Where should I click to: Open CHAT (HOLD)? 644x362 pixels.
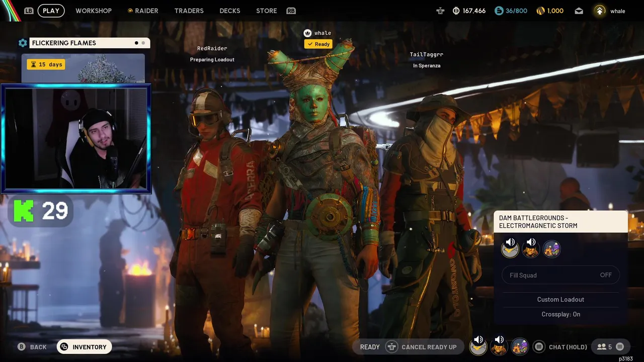(568, 347)
